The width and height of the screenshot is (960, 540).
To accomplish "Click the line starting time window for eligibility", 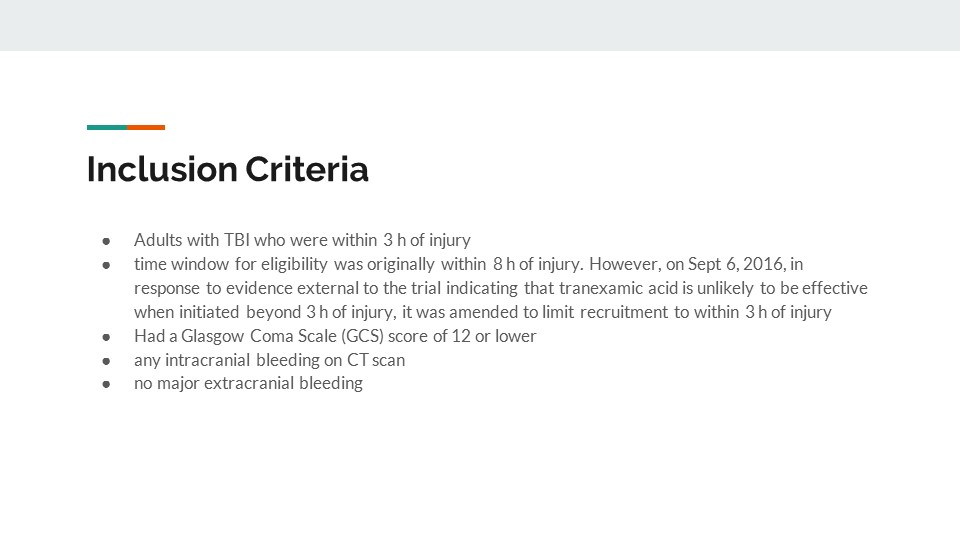I will tap(468, 264).
